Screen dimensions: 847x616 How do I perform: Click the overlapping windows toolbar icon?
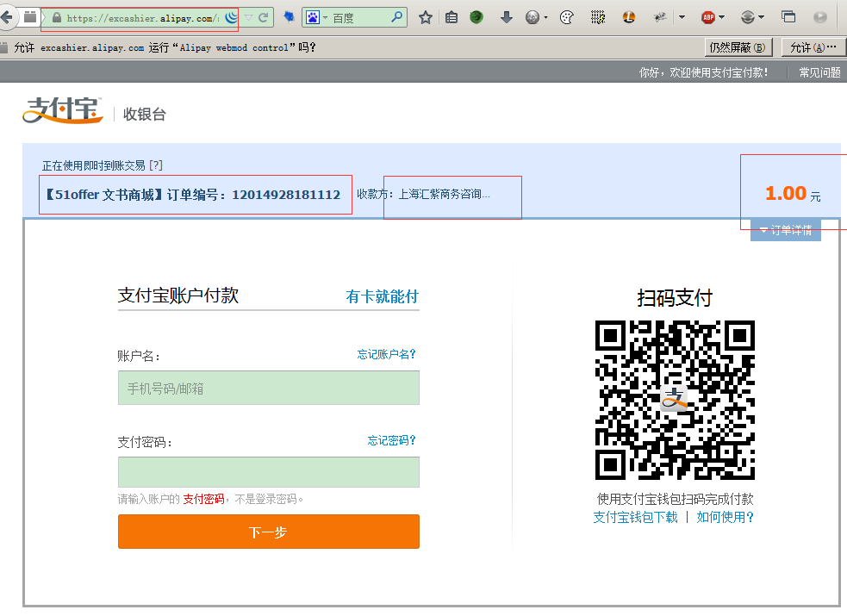click(x=788, y=17)
